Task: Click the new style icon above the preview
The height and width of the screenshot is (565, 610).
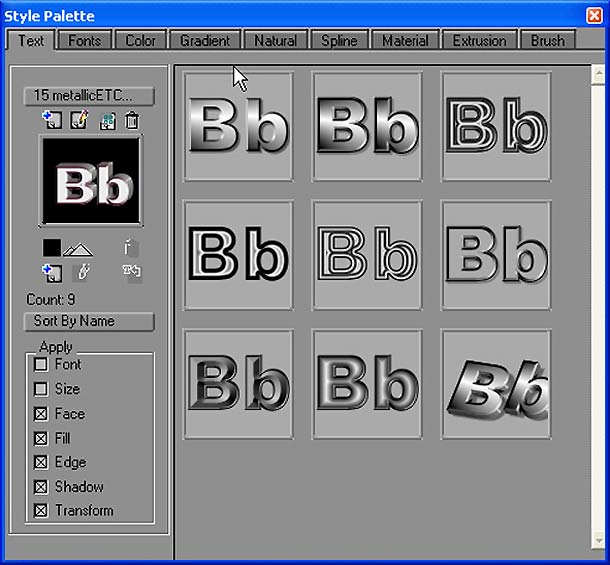Action: coord(52,121)
